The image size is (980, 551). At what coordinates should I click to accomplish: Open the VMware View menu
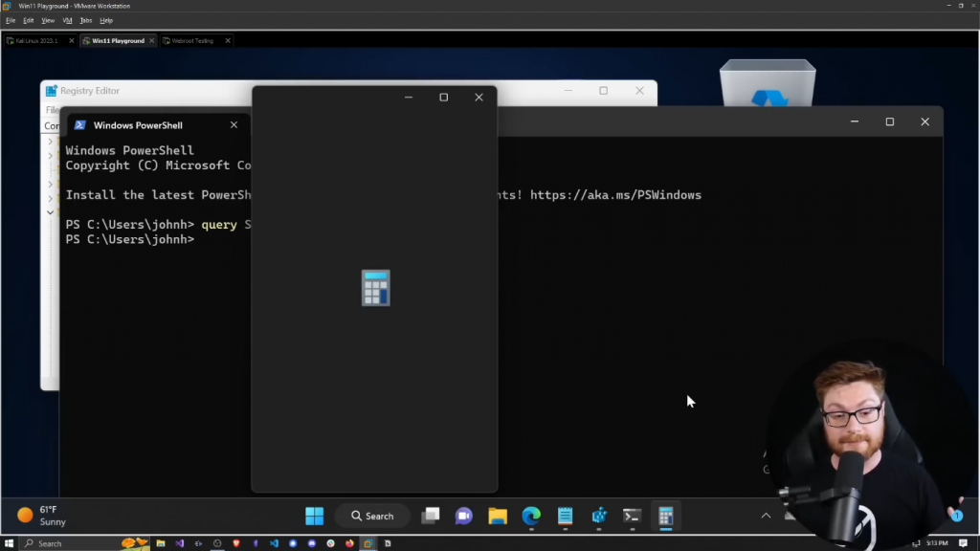pyautogui.click(x=48, y=21)
